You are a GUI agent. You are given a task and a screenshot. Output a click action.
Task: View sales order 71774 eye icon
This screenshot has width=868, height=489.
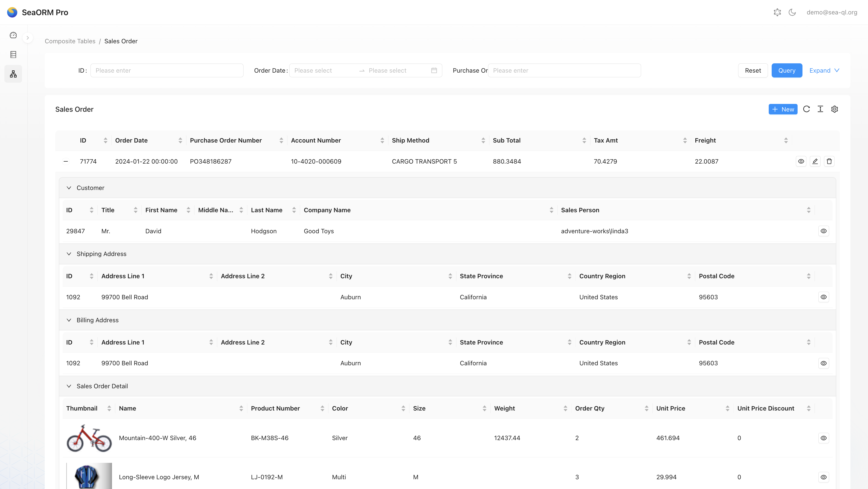coord(801,161)
